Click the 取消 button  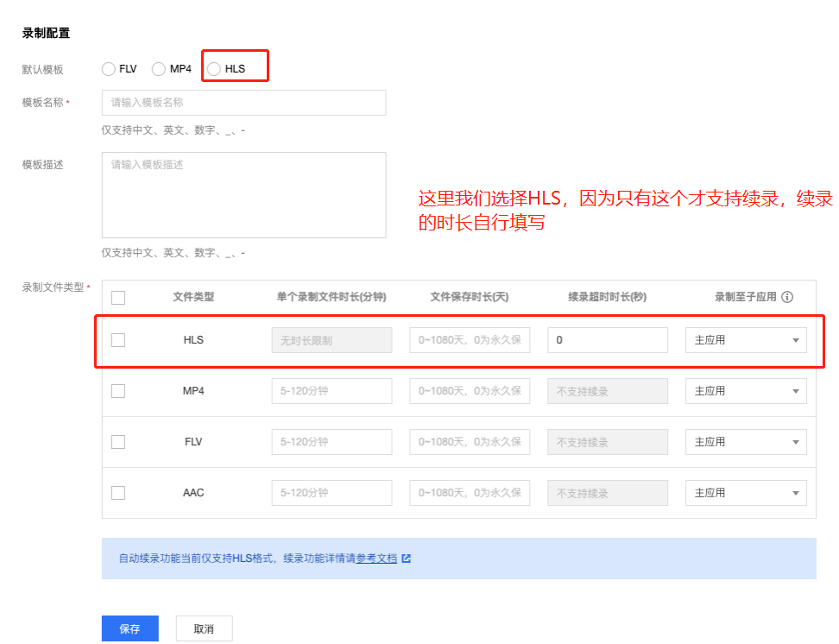204,629
